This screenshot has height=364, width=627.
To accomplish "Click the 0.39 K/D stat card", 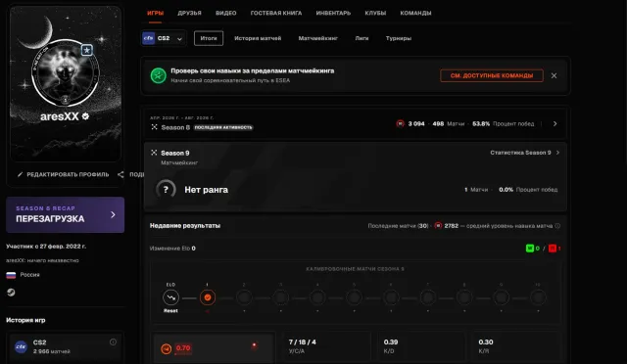I will 421,346.
